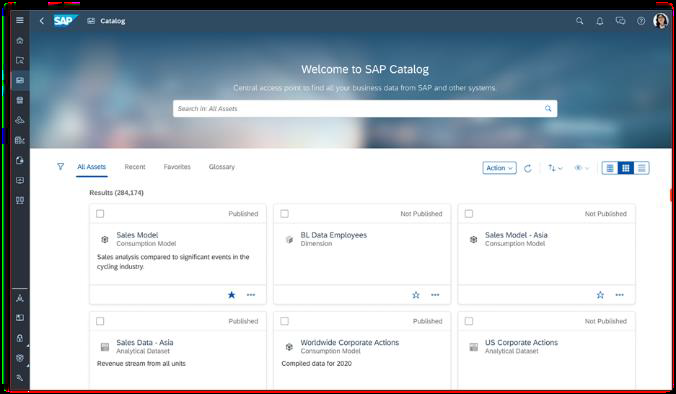Open Home from the sidebar
Screen dimensions: 676x394
pos(20,41)
